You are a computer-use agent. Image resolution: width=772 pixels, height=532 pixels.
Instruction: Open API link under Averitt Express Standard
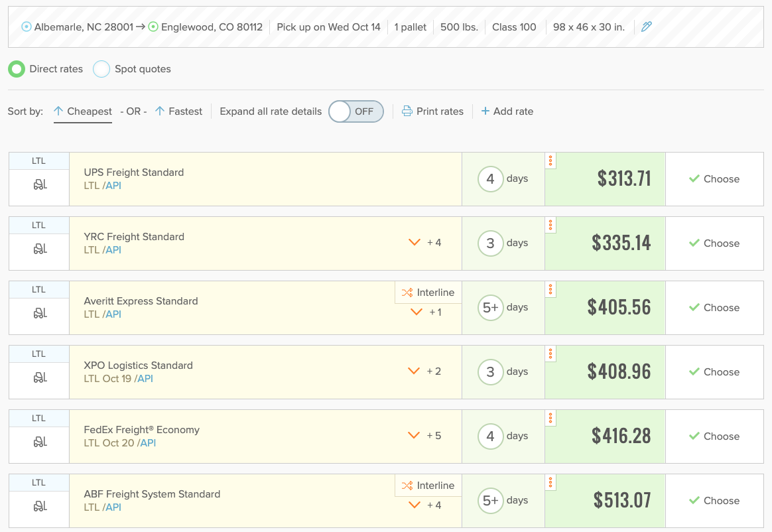[113, 314]
